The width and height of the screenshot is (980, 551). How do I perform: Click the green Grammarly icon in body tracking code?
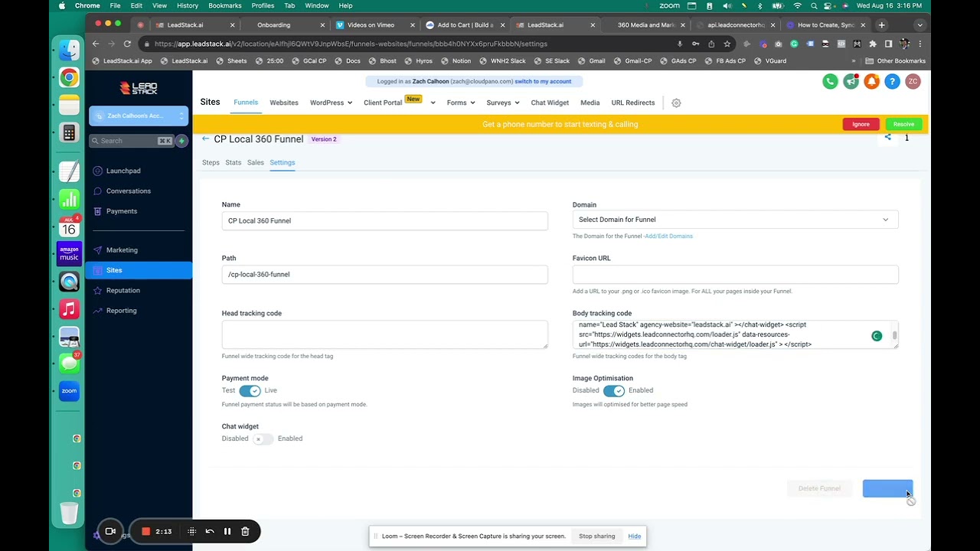pyautogui.click(x=877, y=336)
